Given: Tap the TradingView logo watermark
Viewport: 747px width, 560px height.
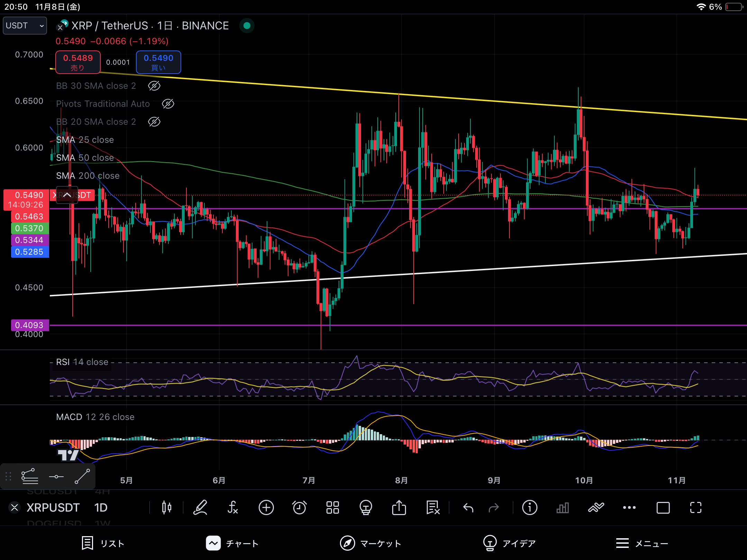Looking at the screenshot, I should coord(68,455).
